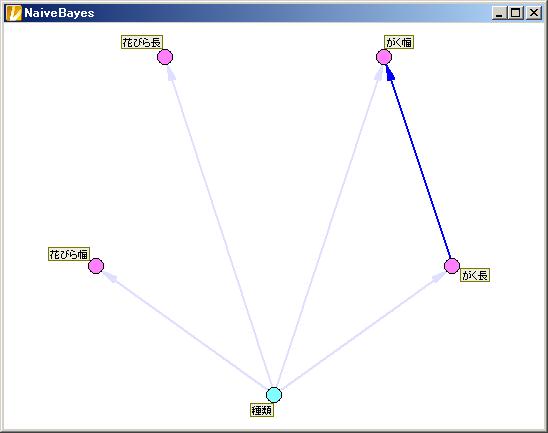Click the がく長 node label
548x433 pixels.
(475, 275)
